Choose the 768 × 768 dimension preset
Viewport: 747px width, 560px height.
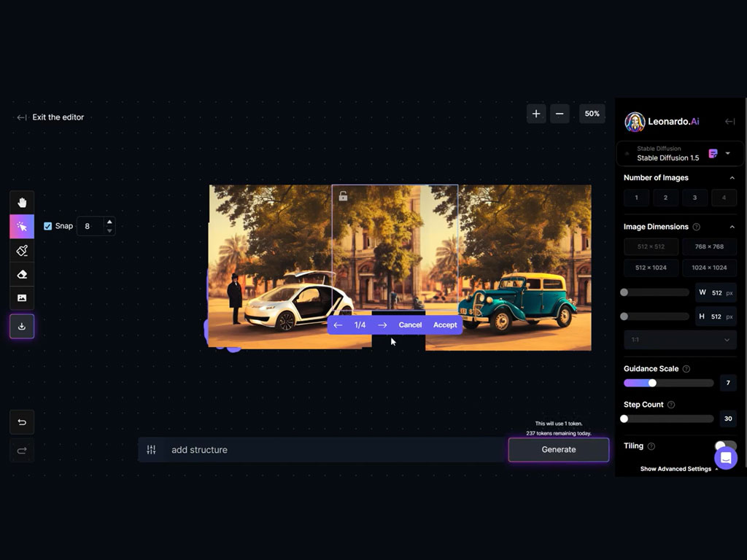(x=709, y=246)
